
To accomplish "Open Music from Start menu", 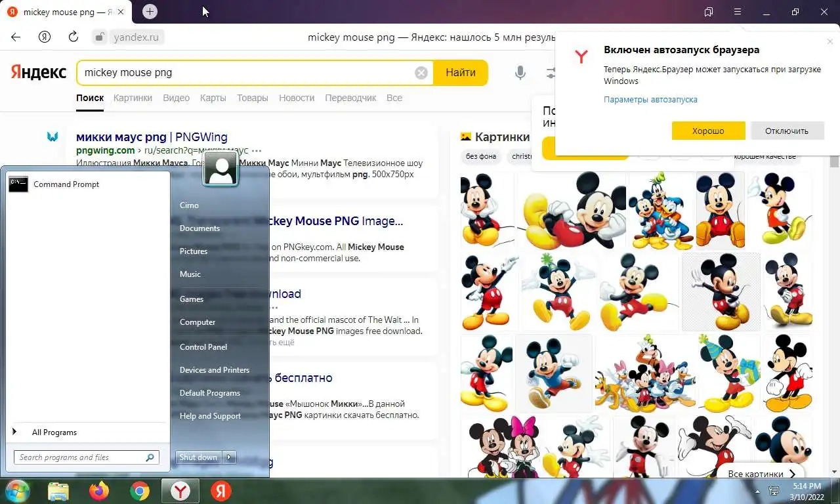I will pos(190,274).
